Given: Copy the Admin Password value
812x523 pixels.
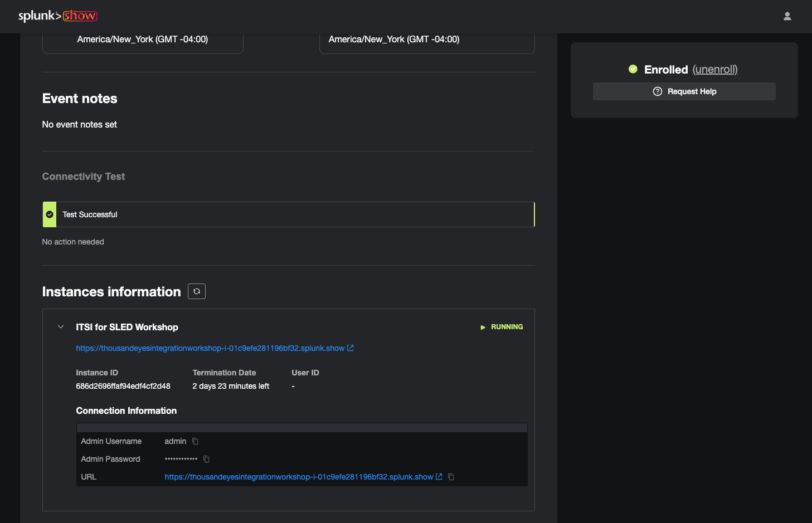Looking at the screenshot, I should 206,459.
